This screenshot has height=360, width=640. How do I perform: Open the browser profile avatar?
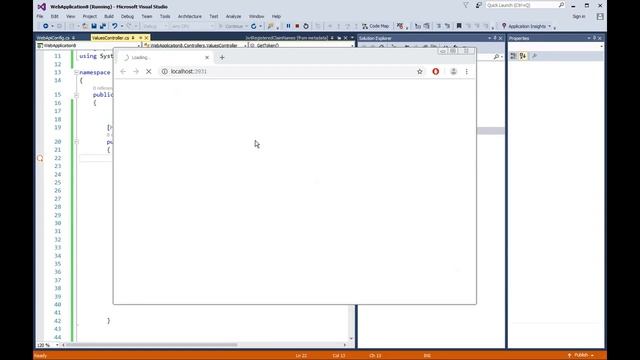click(453, 71)
